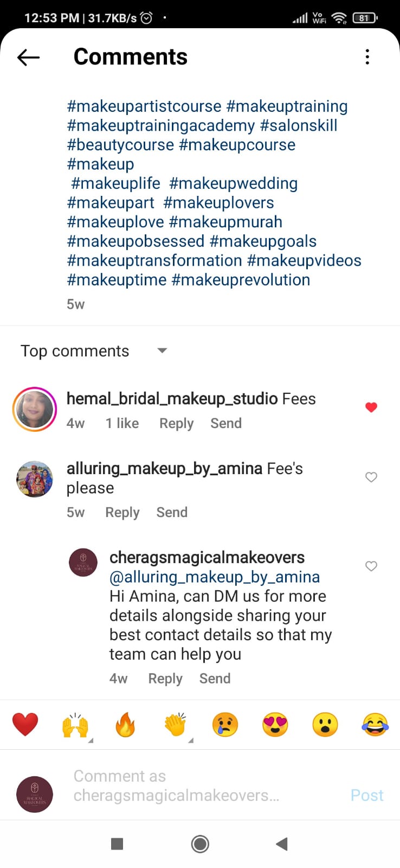400x868 pixels.
Task: Reply to hemal_bridal_makeup_studio's Fees comment
Action: point(176,424)
